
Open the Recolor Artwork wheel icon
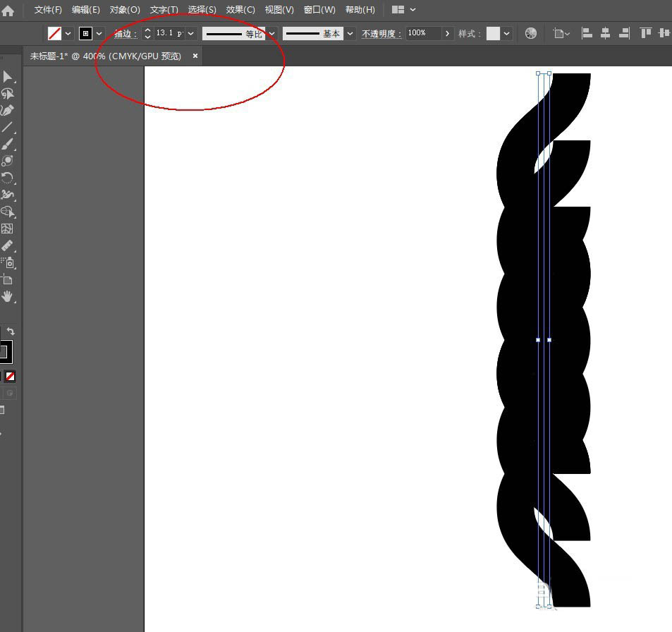(530, 33)
